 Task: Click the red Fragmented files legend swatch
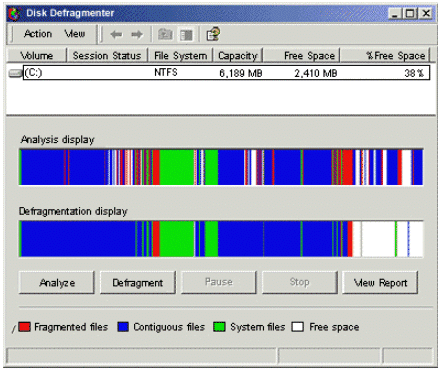coord(24,327)
